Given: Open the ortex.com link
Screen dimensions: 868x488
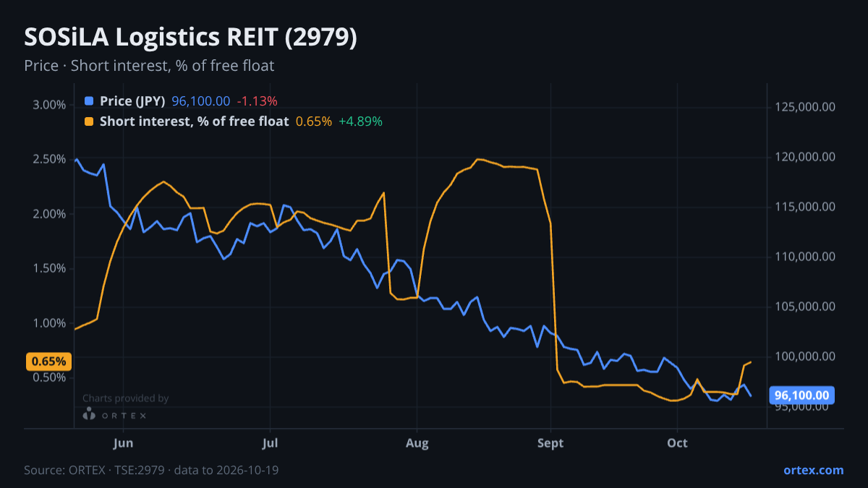Looking at the screenshot, I should click(x=813, y=470).
